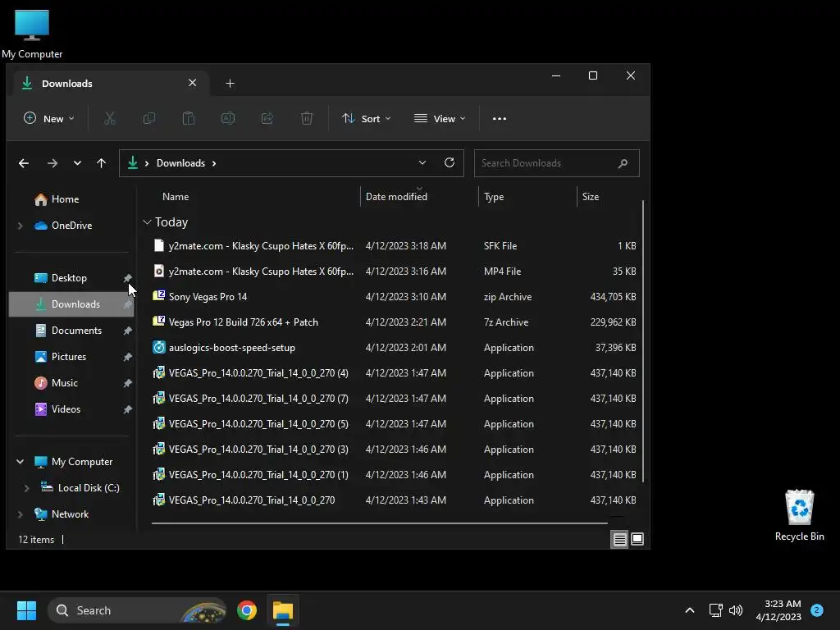Click taskbar Search box
This screenshot has width=840, height=630.
pos(137,610)
